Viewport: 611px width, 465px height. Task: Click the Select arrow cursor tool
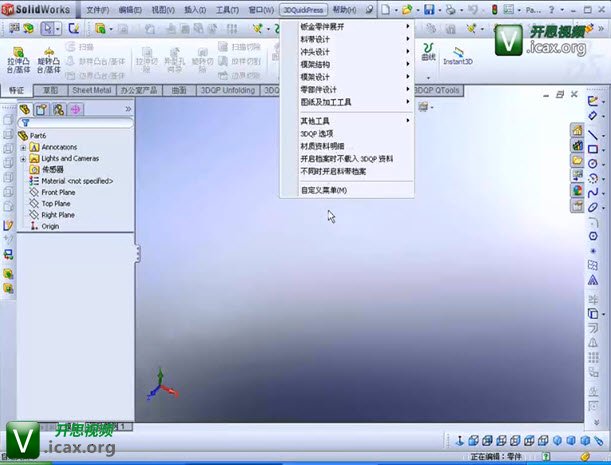click(x=48, y=28)
